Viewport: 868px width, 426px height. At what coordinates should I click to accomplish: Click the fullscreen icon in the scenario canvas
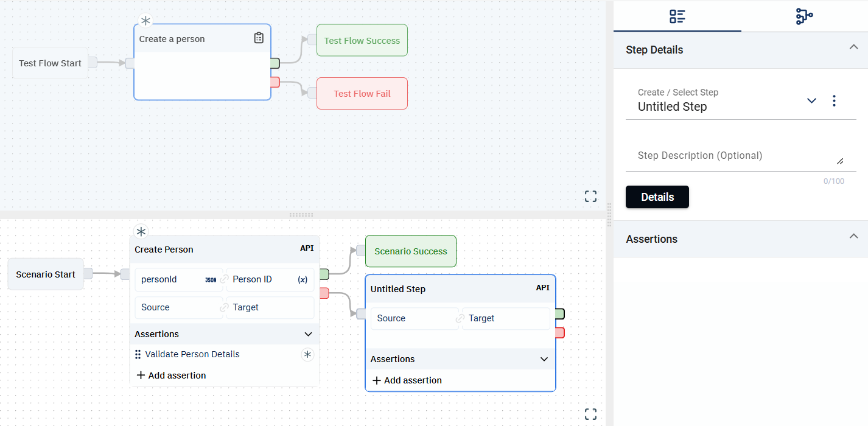590,414
